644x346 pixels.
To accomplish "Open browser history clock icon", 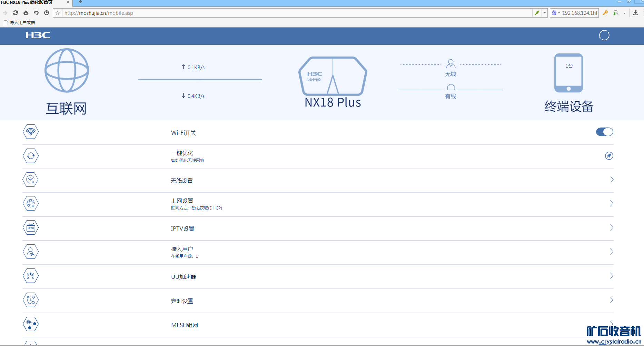I will click(x=47, y=13).
